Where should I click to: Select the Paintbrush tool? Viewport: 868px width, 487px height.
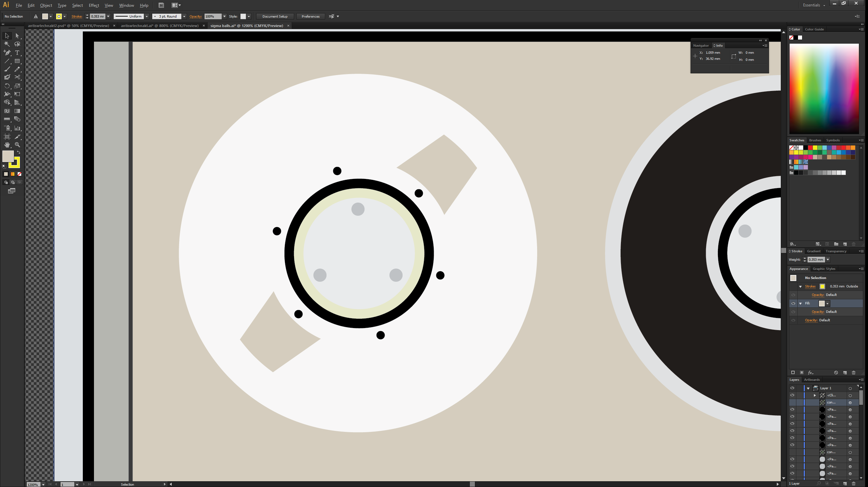tap(7, 69)
